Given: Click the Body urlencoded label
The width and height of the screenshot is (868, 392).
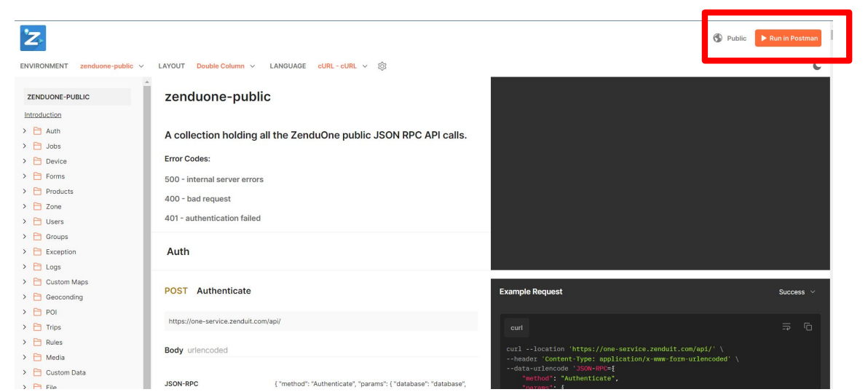Looking at the screenshot, I should pos(196,350).
